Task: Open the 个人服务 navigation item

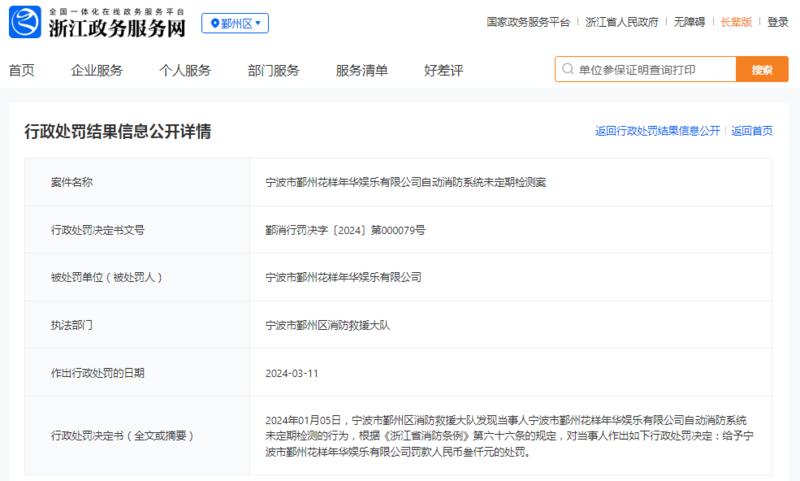Action: (185, 70)
